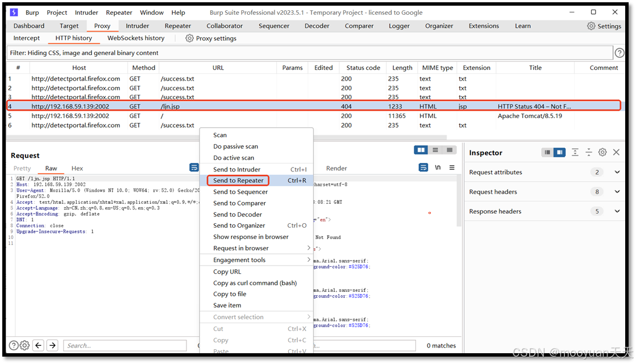Open the Burp menu
Viewport: 636px width, 364px height.
32,12
